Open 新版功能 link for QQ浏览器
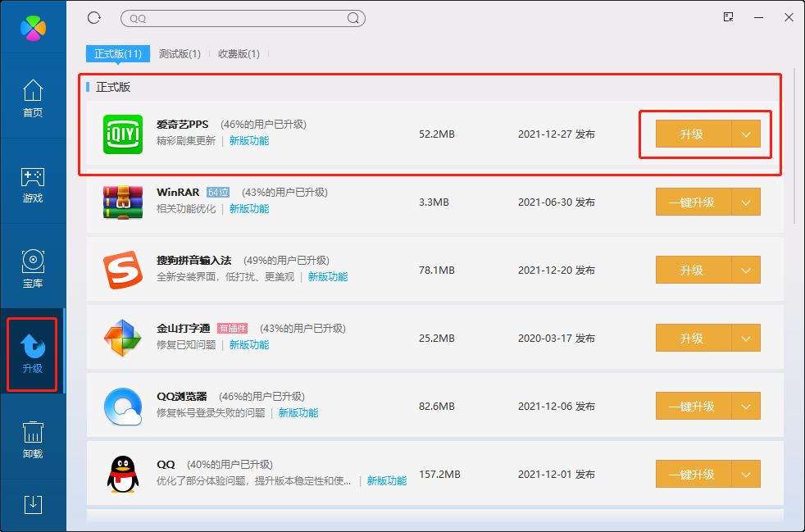 (x=298, y=413)
